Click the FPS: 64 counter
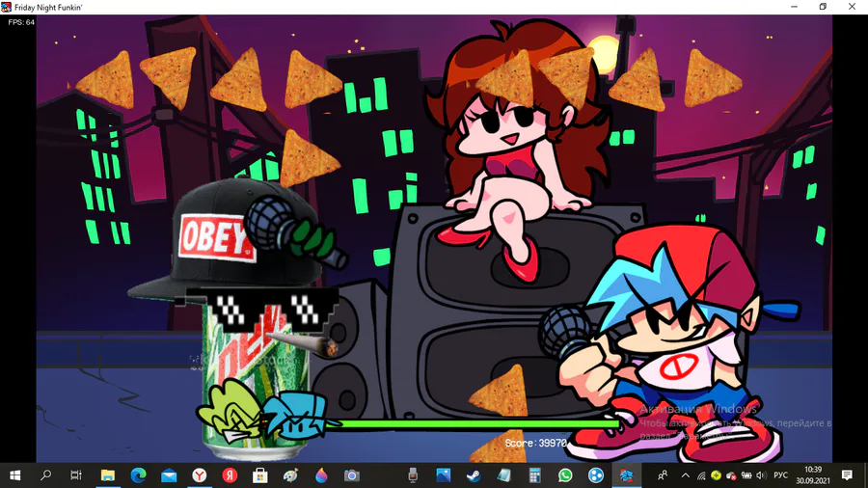 [21, 22]
